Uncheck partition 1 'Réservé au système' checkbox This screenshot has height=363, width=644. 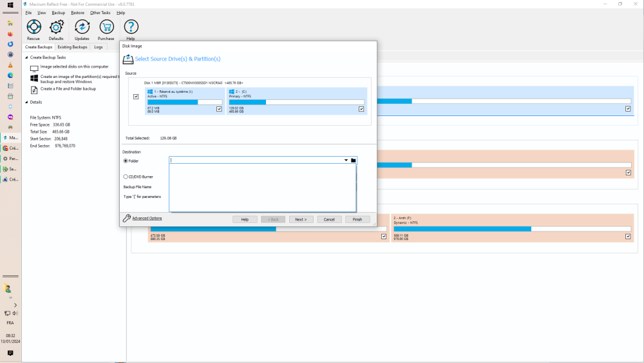(x=219, y=109)
